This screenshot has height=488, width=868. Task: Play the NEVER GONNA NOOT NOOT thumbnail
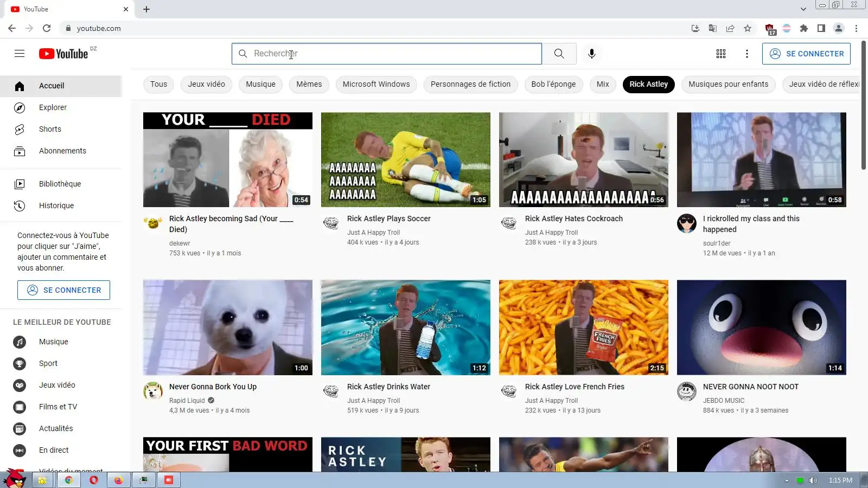point(762,328)
